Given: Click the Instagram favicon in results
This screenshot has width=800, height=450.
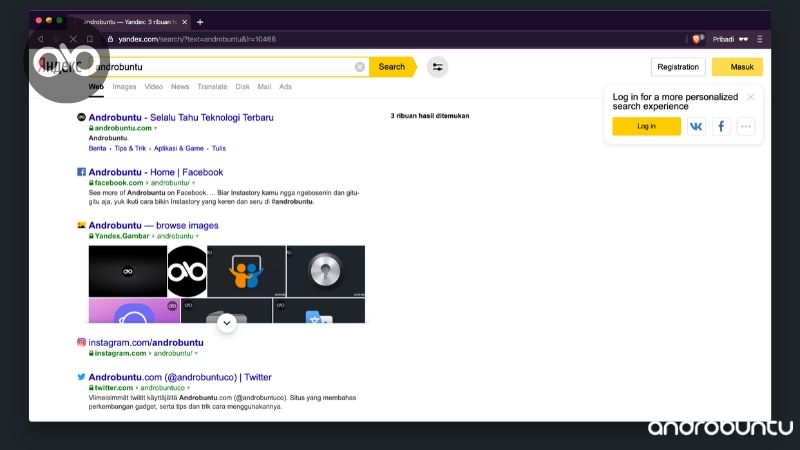Looking at the screenshot, I should coord(81,342).
